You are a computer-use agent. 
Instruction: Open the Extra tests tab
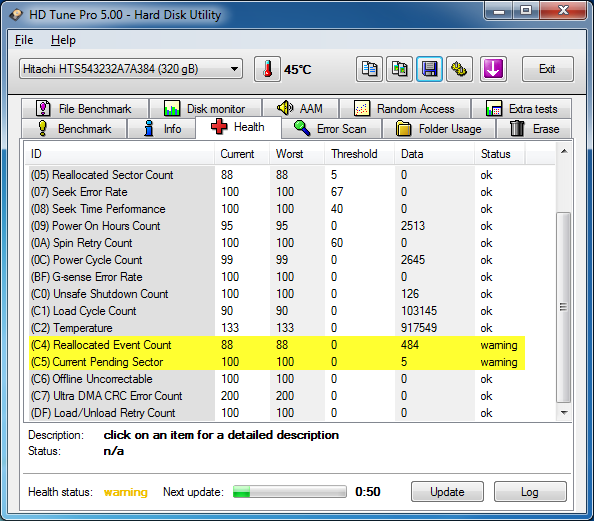522,108
